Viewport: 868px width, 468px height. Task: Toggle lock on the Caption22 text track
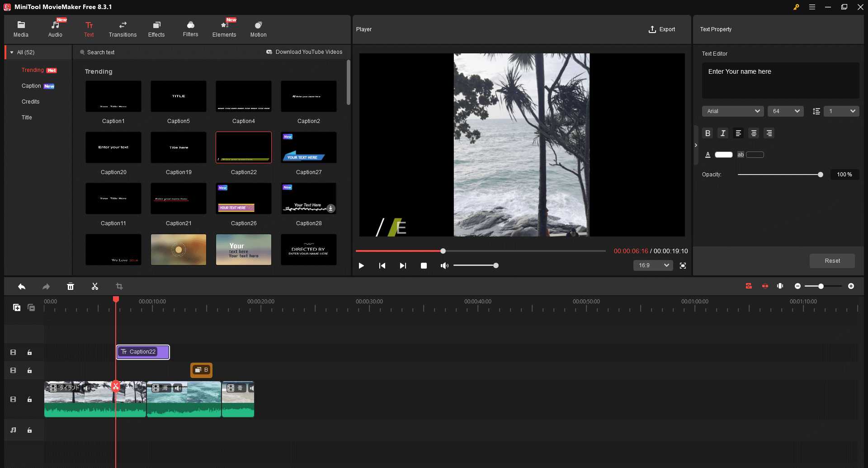pyautogui.click(x=29, y=352)
